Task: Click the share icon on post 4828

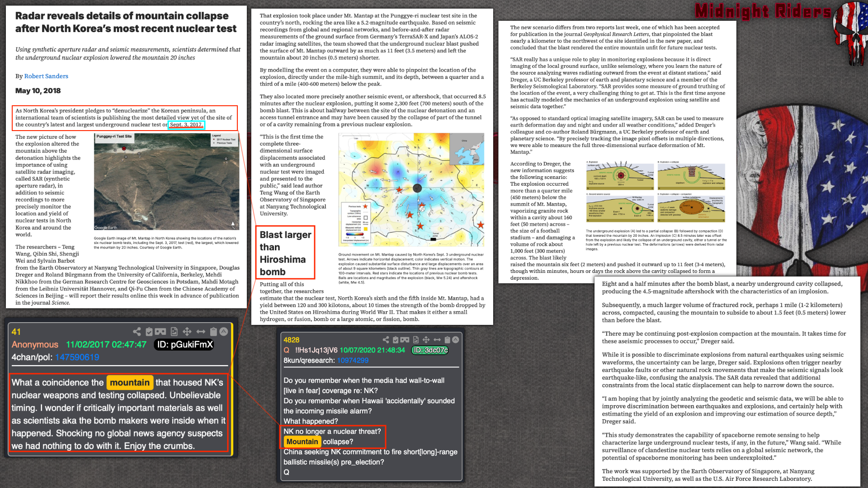Action: [x=386, y=340]
